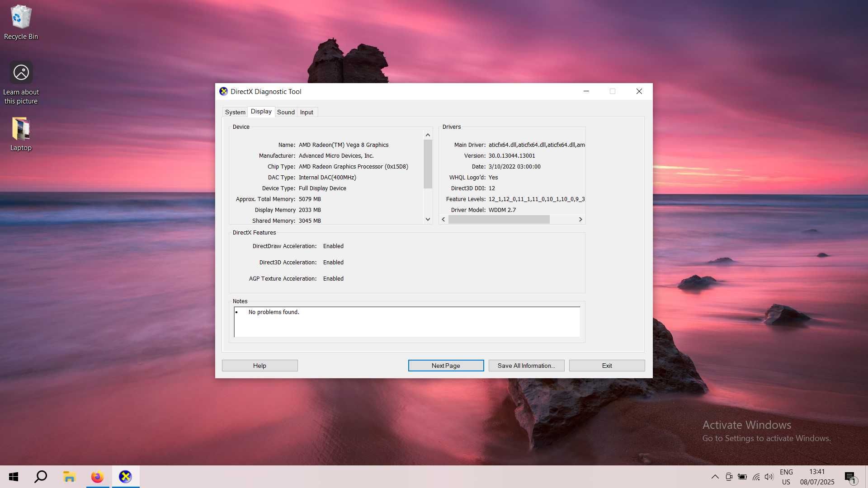
Task: Click driver date '3/10/2022 03:00:00'
Action: (514, 167)
